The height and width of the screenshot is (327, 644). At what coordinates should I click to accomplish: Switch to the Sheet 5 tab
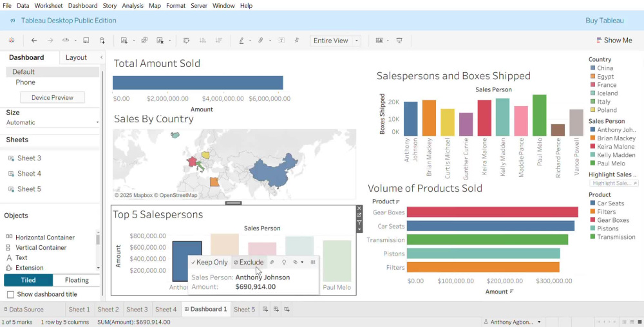coord(244,310)
